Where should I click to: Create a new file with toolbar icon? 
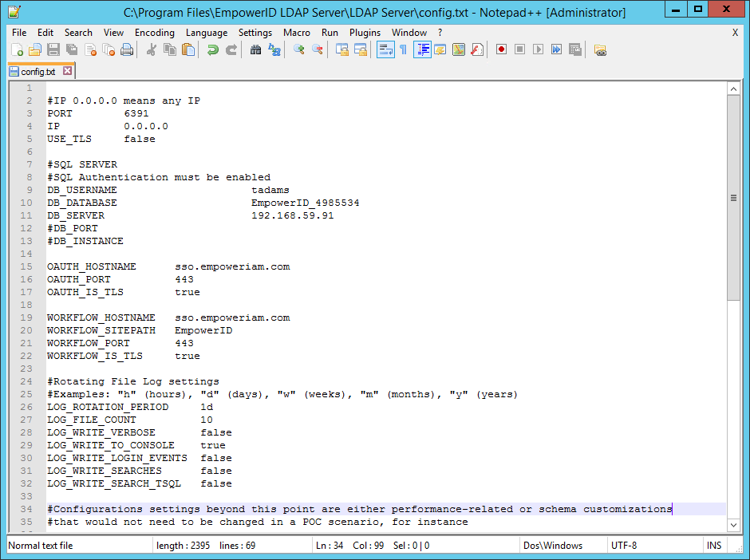point(16,50)
